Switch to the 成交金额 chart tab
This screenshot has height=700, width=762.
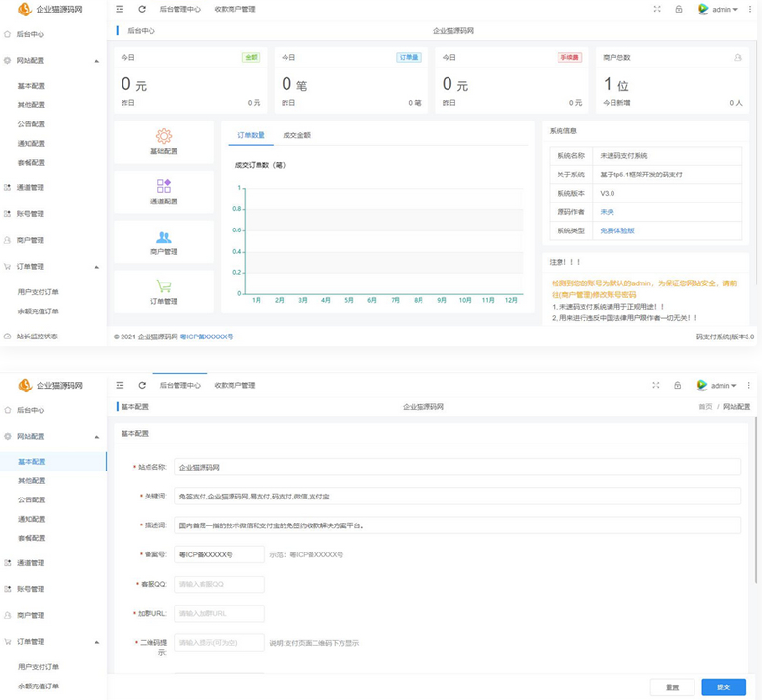(297, 135)
